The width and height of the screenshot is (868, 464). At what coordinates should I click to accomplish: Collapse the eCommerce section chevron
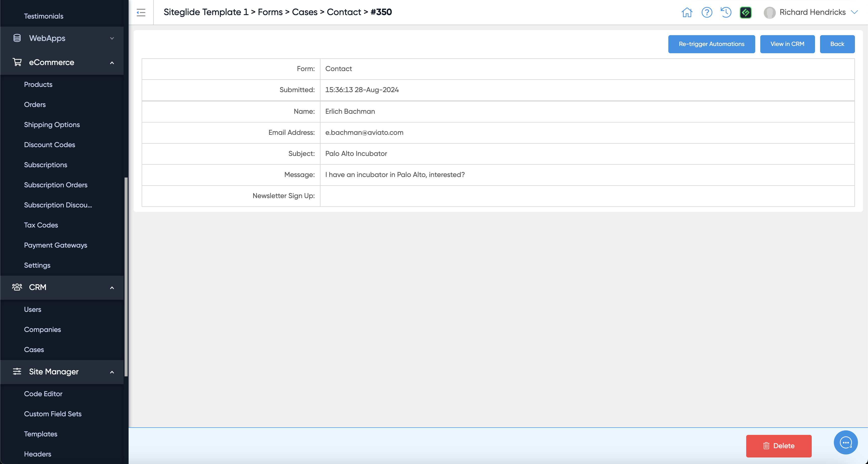(x=112, y=63)
